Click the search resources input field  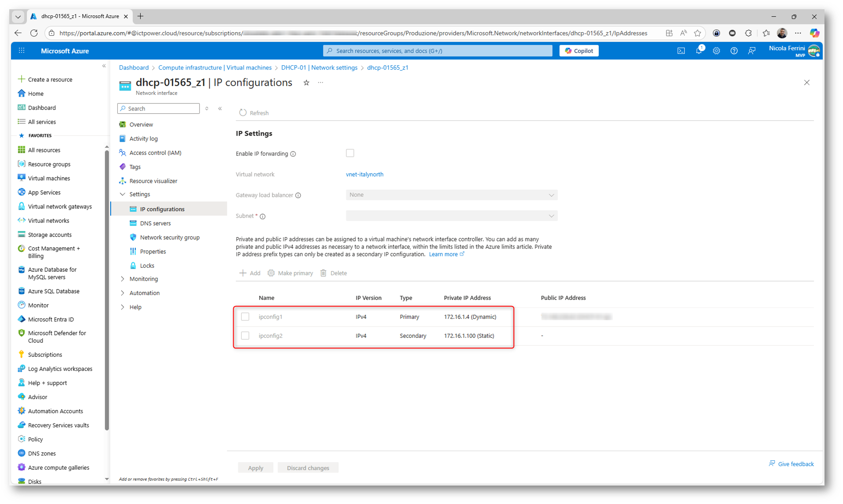437,51
